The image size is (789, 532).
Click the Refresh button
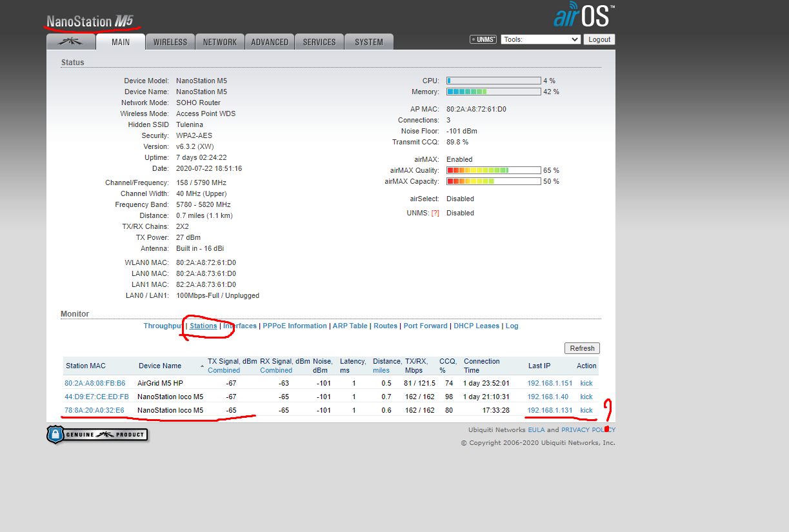(582, 348)
